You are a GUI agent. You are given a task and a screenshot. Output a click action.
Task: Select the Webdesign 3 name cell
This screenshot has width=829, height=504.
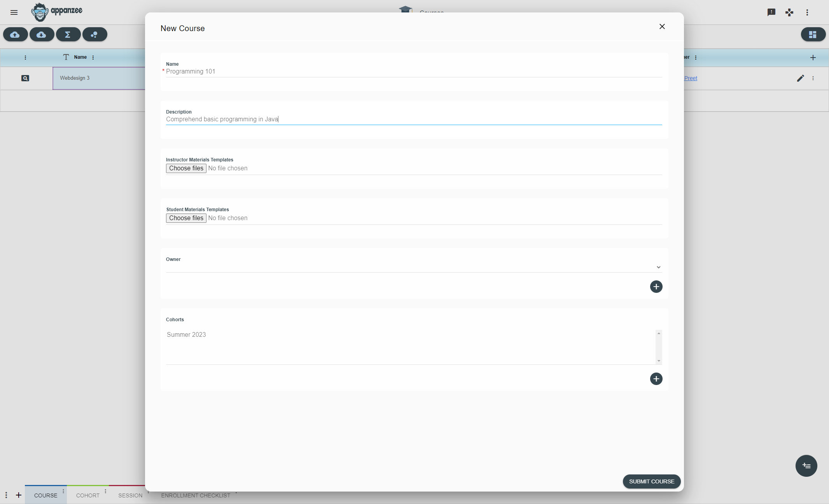coord(99,78)
